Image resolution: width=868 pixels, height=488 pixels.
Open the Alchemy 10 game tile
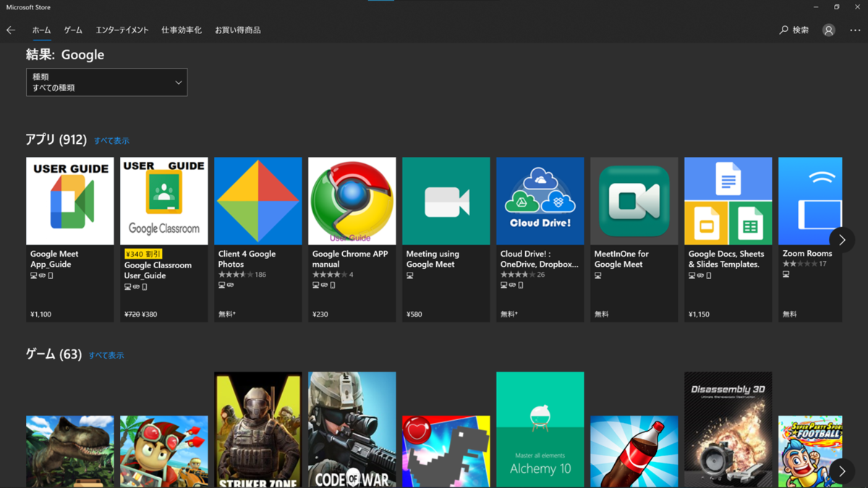540,430
